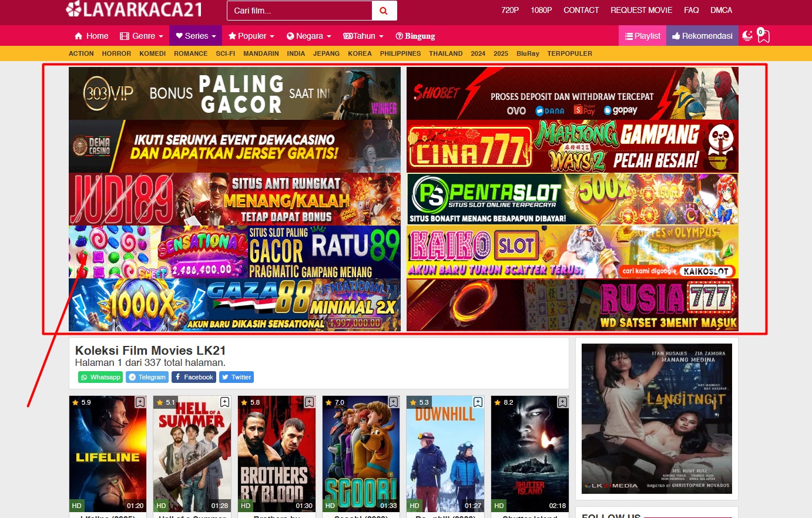Click the Dewa Casino banner ad
812x518 pixels.
(234, 146)
